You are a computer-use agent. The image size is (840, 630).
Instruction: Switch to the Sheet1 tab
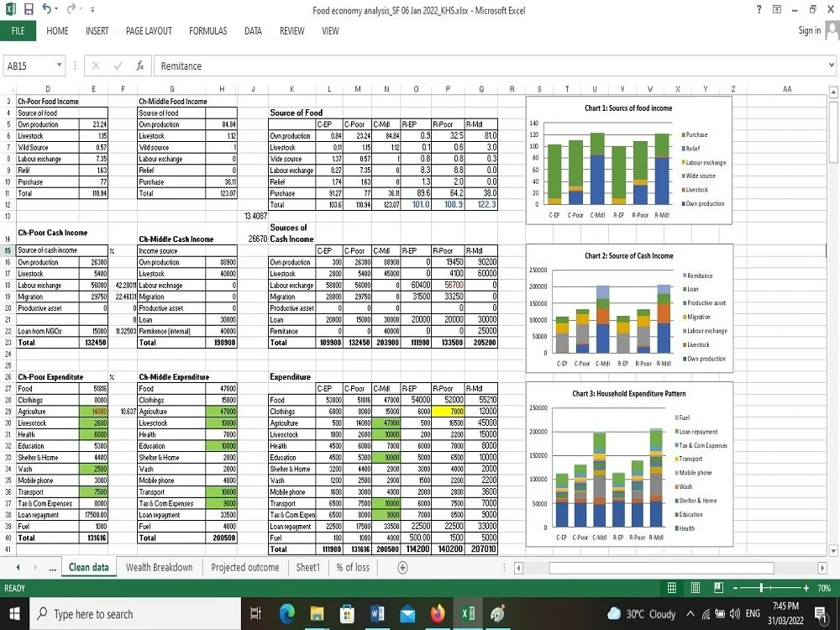[308, 567]
